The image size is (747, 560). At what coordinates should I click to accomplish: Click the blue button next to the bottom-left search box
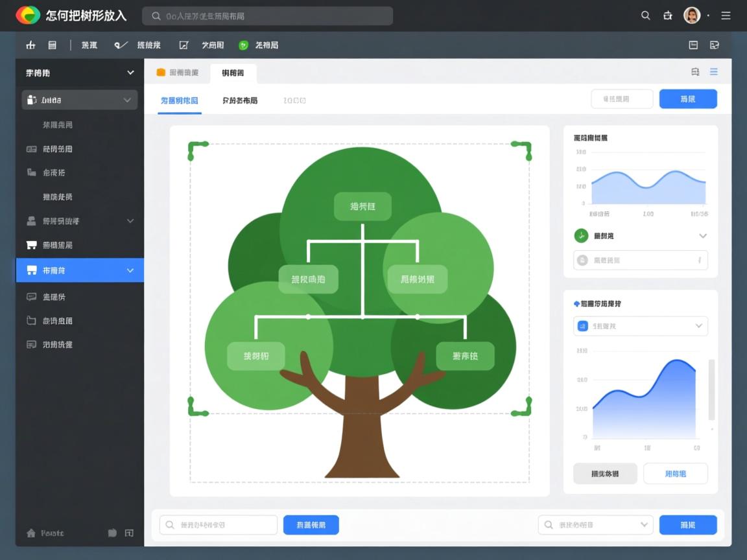tap(311, 525)
